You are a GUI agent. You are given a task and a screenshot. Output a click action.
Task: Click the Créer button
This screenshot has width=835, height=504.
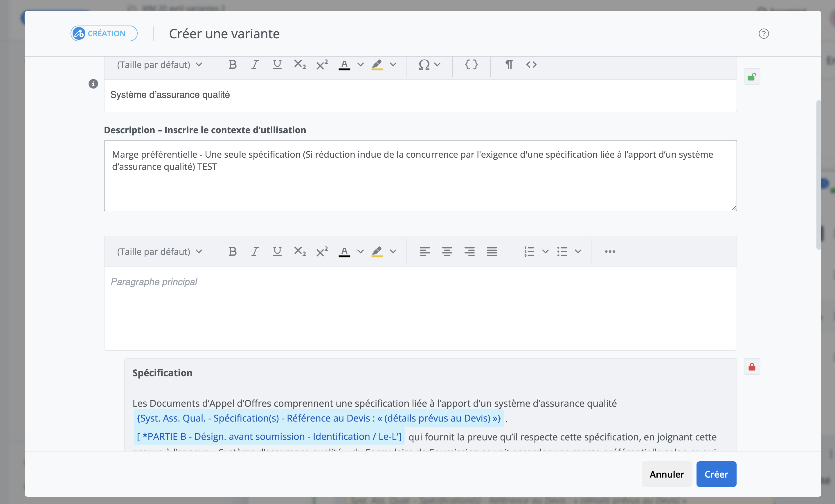pos(716,474)
